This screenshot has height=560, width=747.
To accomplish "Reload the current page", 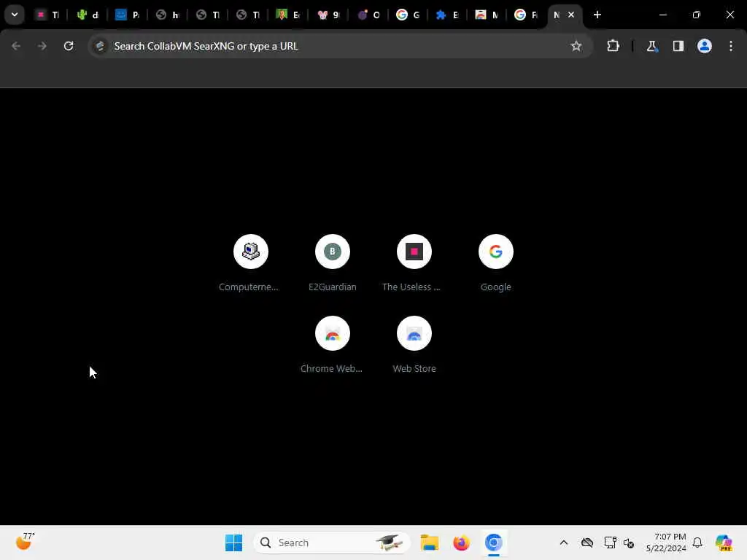I will click(x=69, y=46).
